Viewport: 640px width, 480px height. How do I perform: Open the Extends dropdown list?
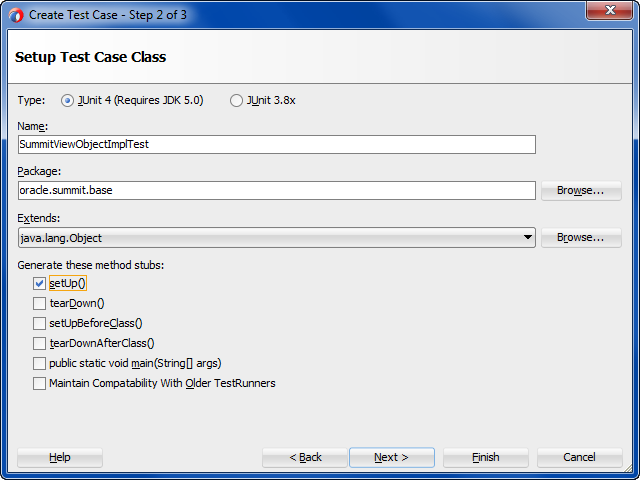pos(277,238)
